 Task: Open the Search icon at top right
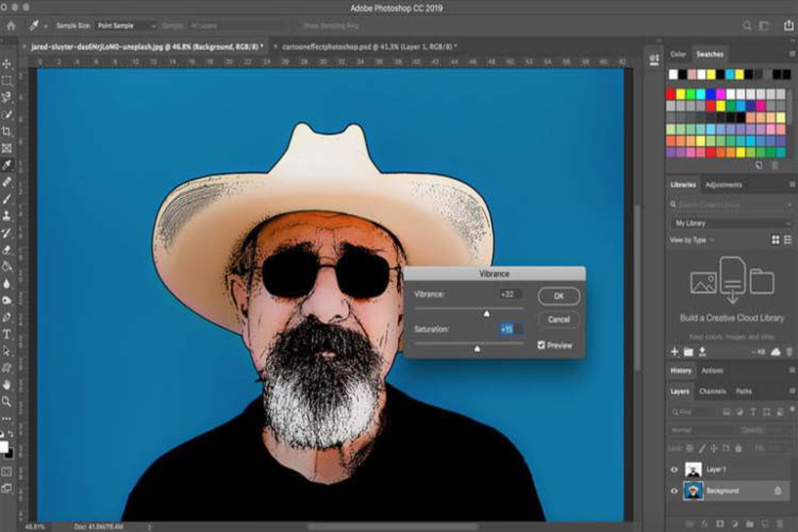[747, 26]
